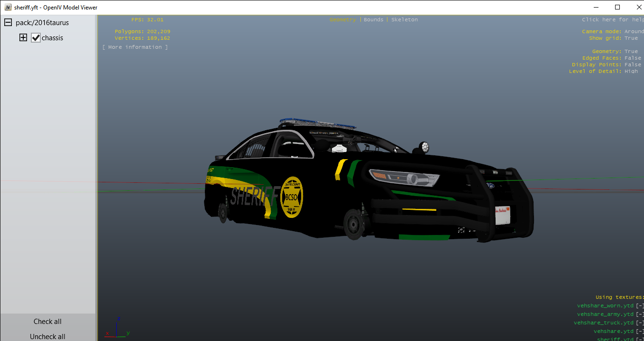Change the Level of Detail value

[x=631, y=72]
